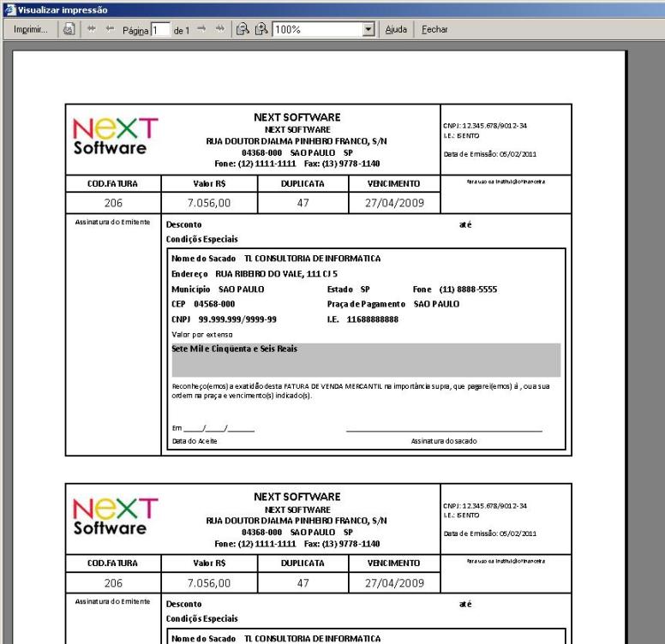The width and height of the screenshot is (665, 644).
Task: Click '7.056,00' value in second invoice
Action: point(209,583)
